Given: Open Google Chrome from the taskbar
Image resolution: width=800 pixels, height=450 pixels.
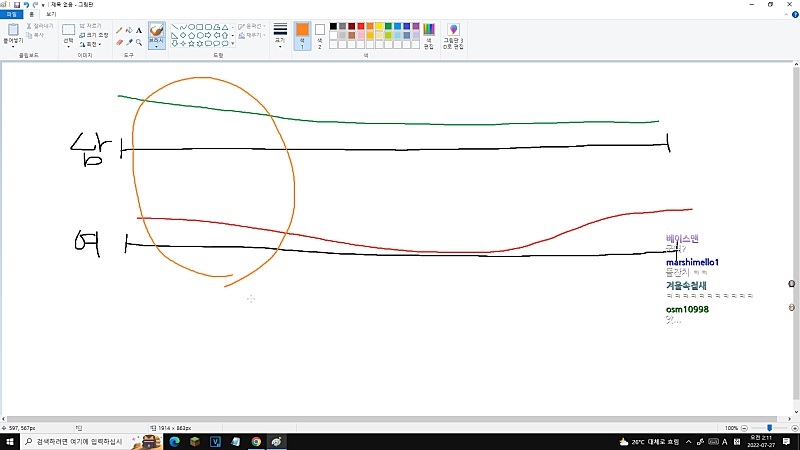Looking at the screenshot, I should point(256,442).
